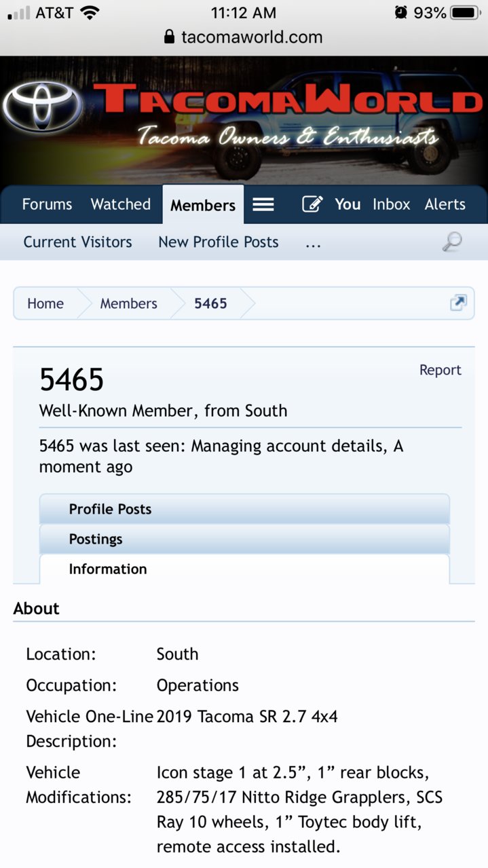The height and width of the screenshot is (868, 488).
Task: Select the Information section tab
Action: [x=244, y=569]
